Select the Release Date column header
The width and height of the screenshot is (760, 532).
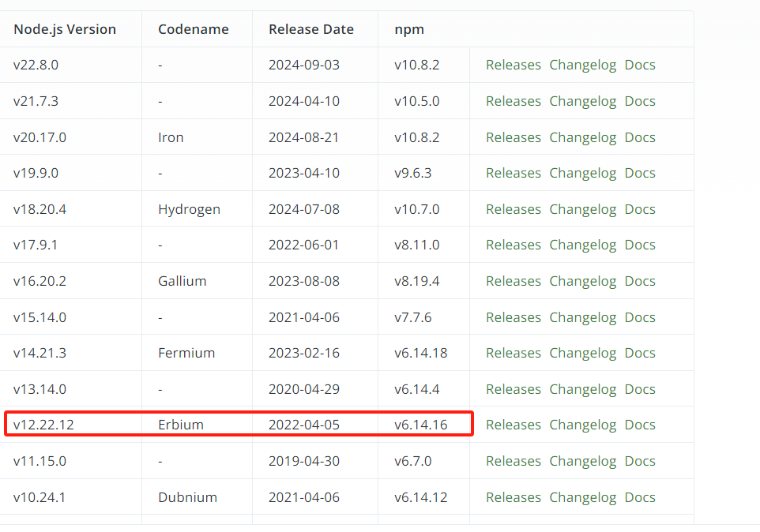(311, 29)
